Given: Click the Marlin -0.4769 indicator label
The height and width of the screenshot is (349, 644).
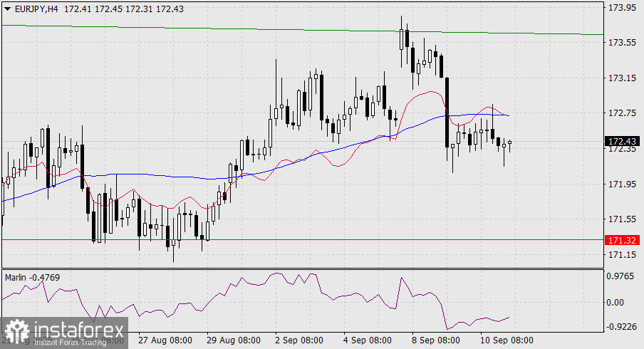Looking at the screenshot, I should tap(33, 278).
